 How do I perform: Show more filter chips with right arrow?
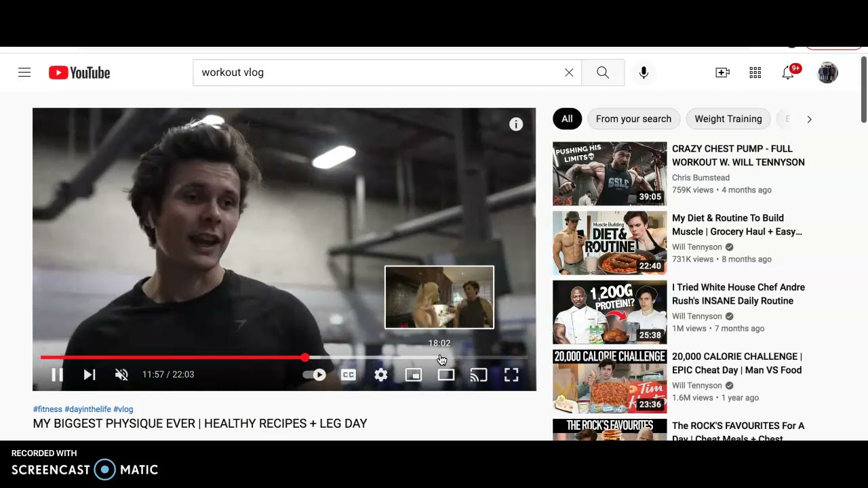(x=809, y=119)
